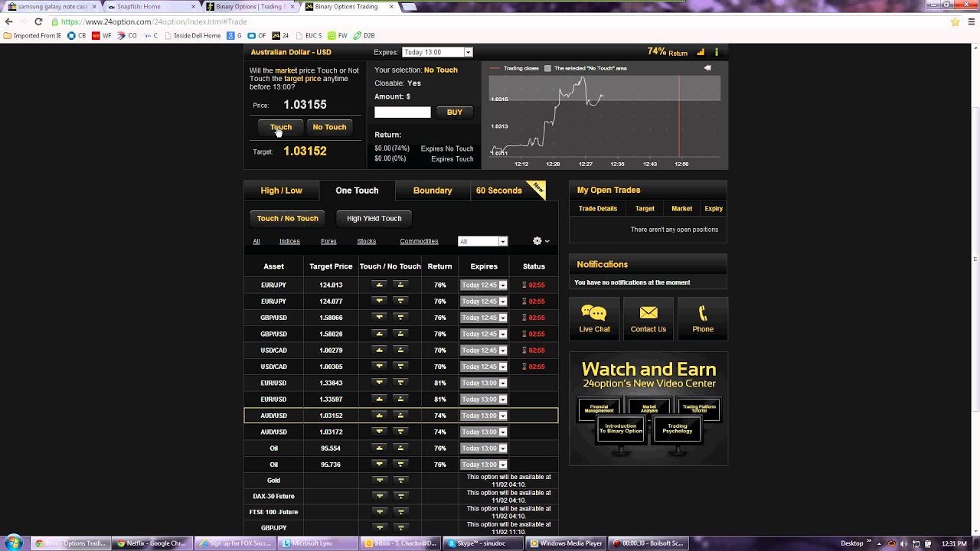Click Touch icon in USD/CAD 1.00279 row
This screenshot has height=551, width=980.
pyautogui.click(x=379, y=350)
